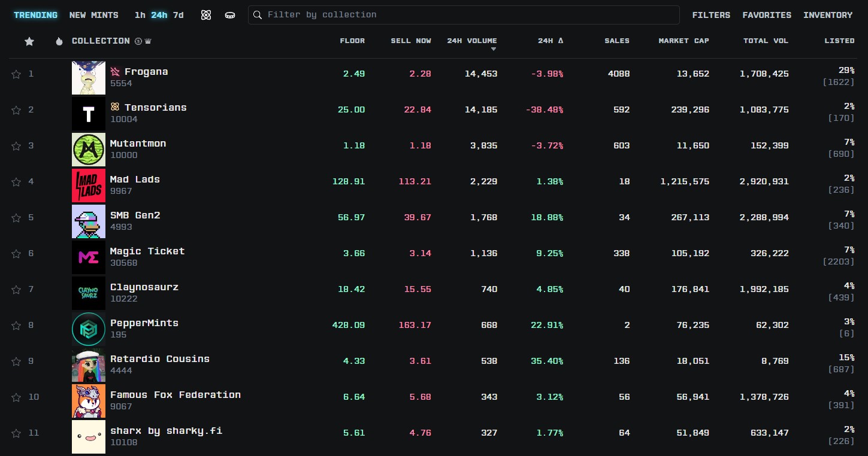Click the flame icon in table header
Image resolution: width=868 pixels, height=456 pixels.
click(59, 41)
